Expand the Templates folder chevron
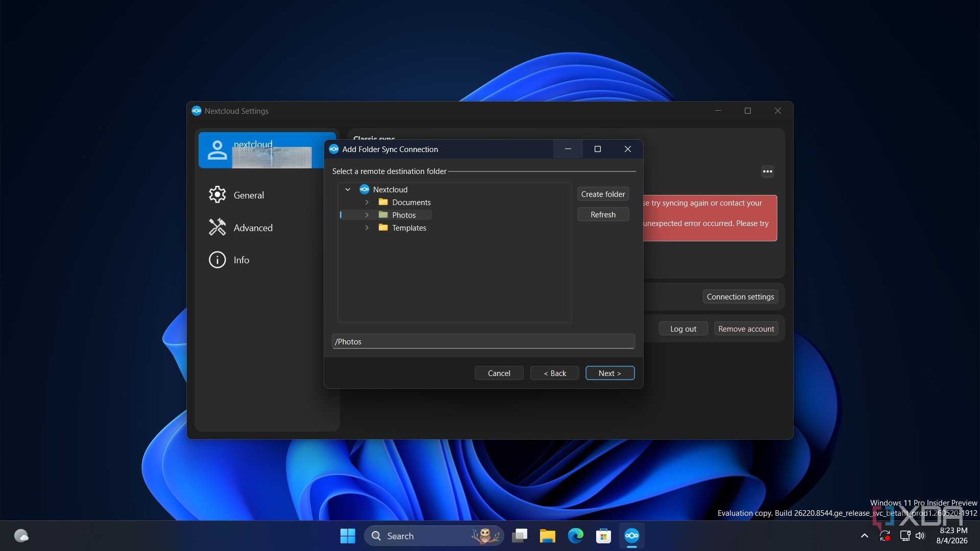The width and height of the screenshot is (980, 551). (367, 228)
